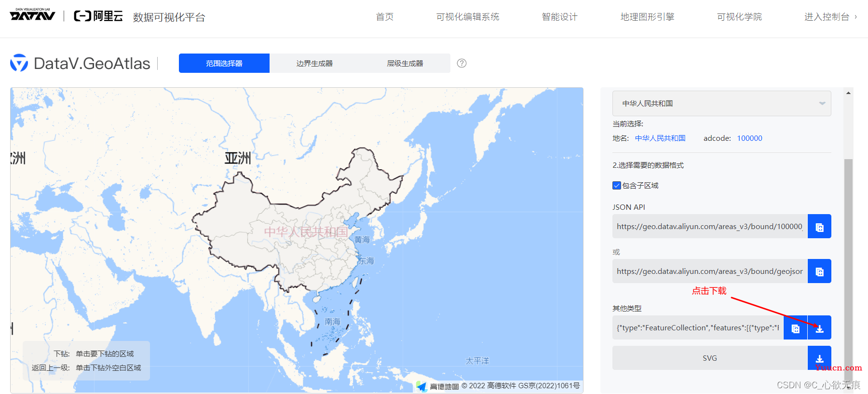Copy the areas_v3/bound/100000 JSON API URL
This screenshot has height=394, width=868.
coord(819,226)
